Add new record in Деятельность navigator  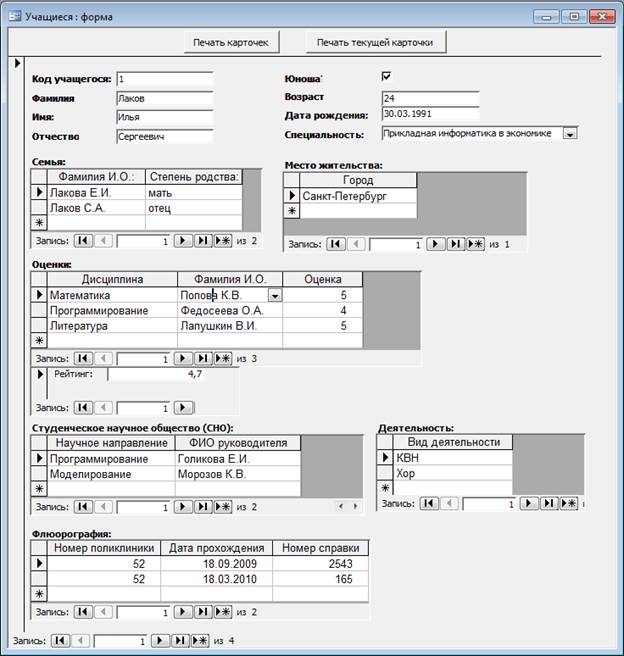pos(569,503)
